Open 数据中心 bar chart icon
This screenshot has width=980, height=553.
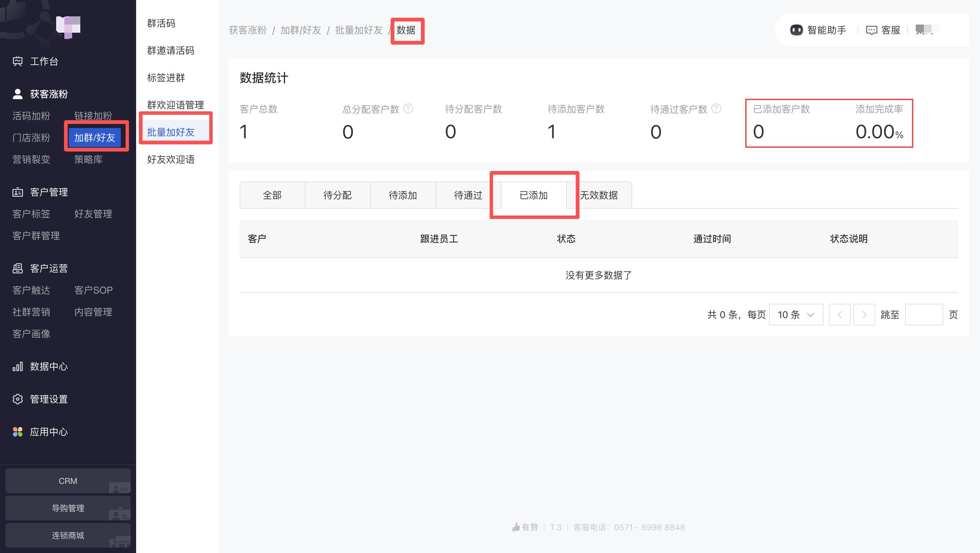[x=17, y=366]
